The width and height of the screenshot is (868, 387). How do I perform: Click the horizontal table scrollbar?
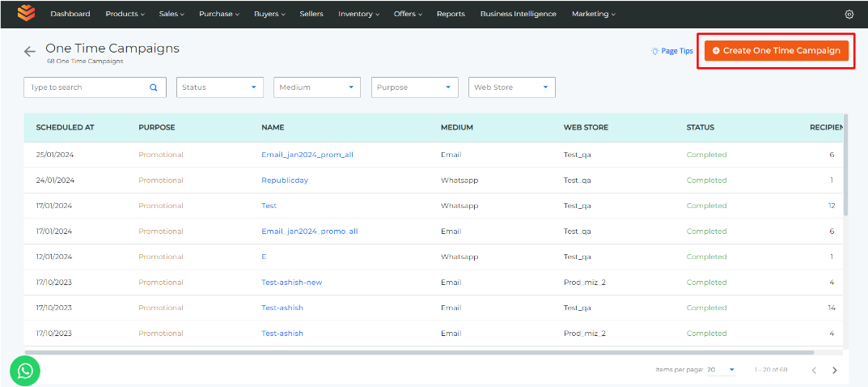[419, 352]
